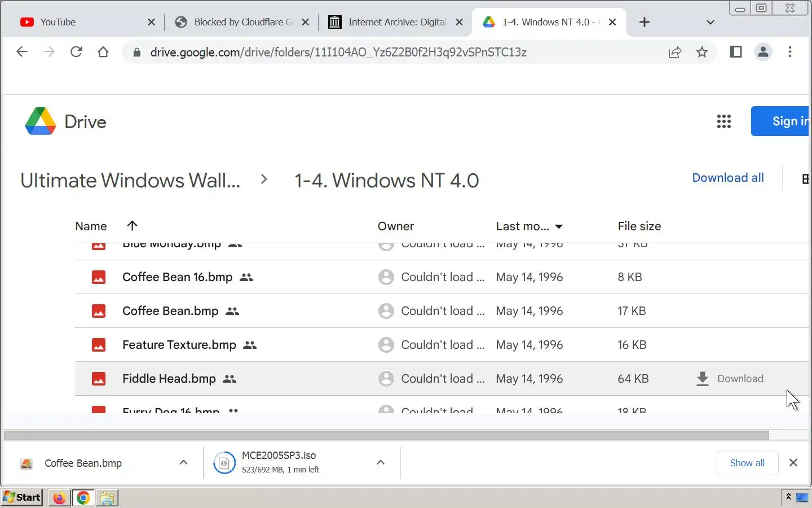812x508 pixels.
Task: Go to Ultimate Windows Wall... parent folder
Action: 130,181
